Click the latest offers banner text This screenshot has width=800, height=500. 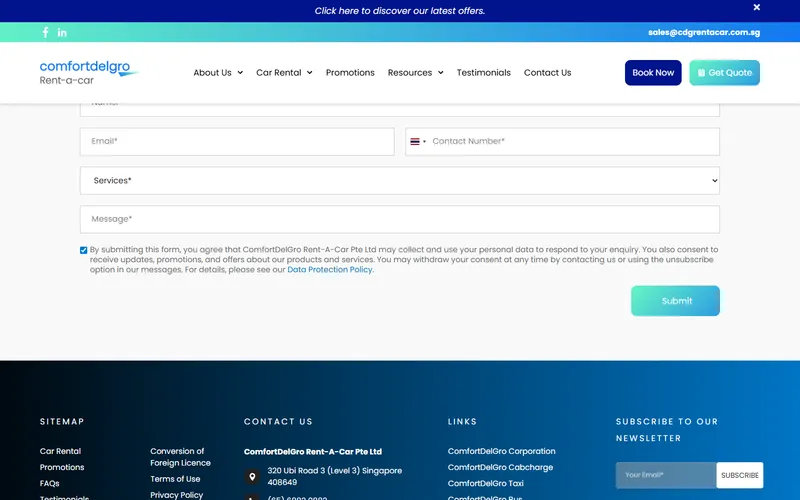pyautogui.click(x=399, y=11)
